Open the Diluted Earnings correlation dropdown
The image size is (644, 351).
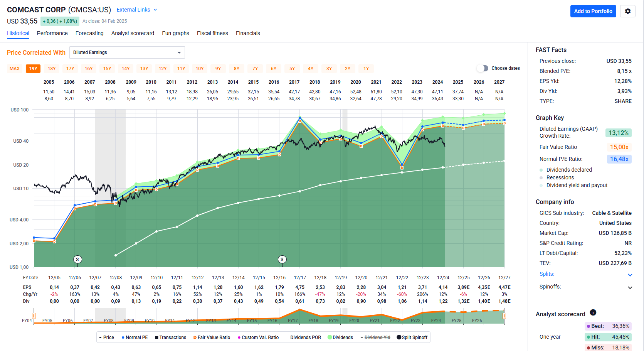coord(127,52)
